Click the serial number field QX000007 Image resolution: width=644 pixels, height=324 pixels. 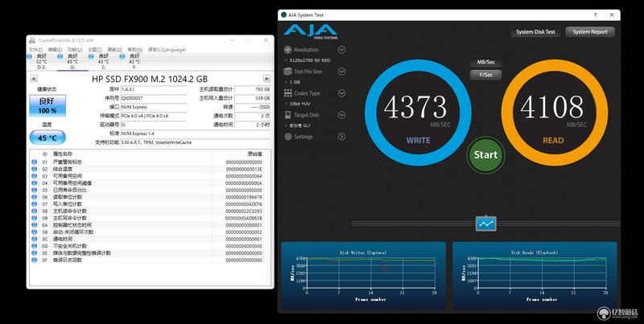[x=153, y=98]
